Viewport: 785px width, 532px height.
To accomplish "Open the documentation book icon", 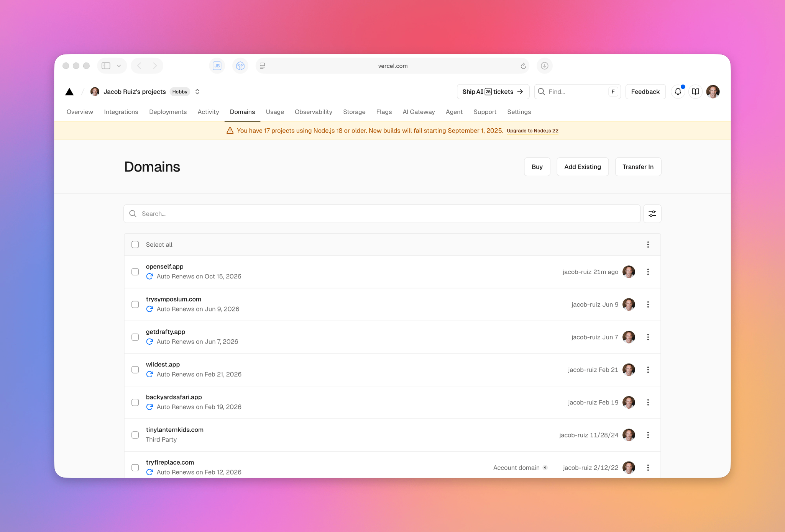I will point(695,92).
